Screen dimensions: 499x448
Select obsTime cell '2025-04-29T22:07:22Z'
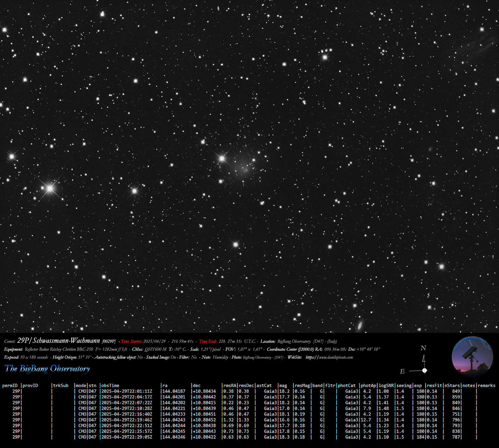pyautogui.click(x=127, y=403)
